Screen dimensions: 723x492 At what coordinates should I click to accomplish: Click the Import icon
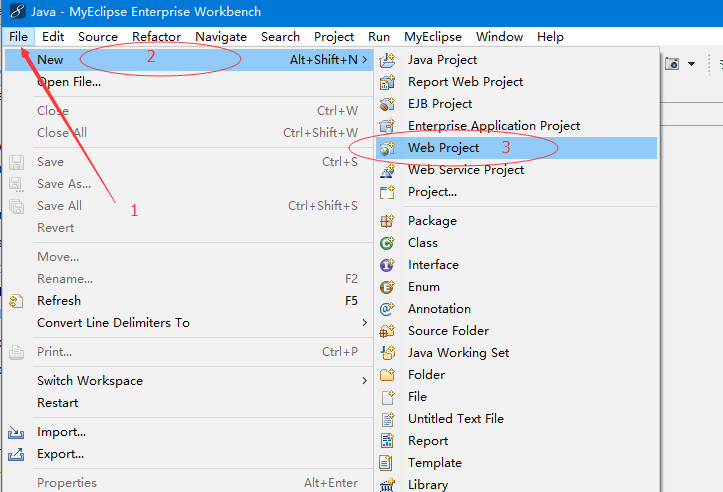16,432
